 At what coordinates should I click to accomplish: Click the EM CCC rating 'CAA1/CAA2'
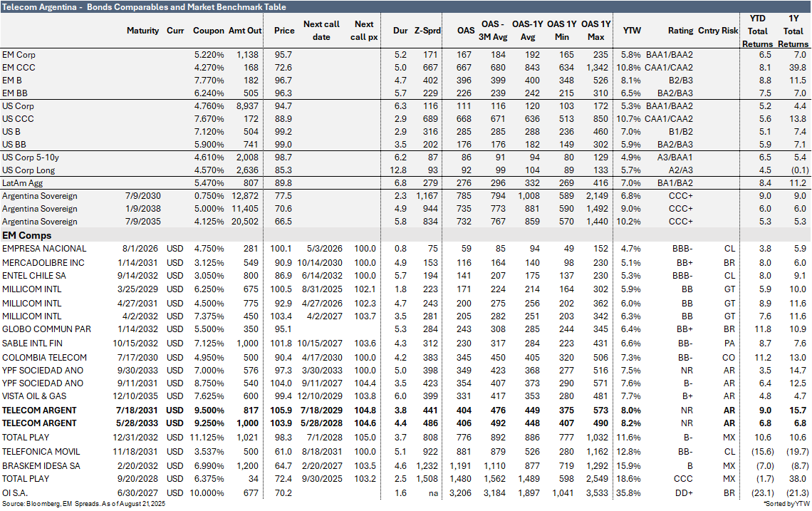coord(669,68)
